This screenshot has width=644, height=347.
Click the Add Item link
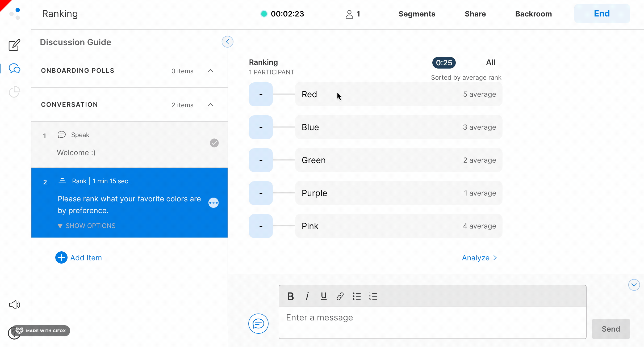point(86,258)
